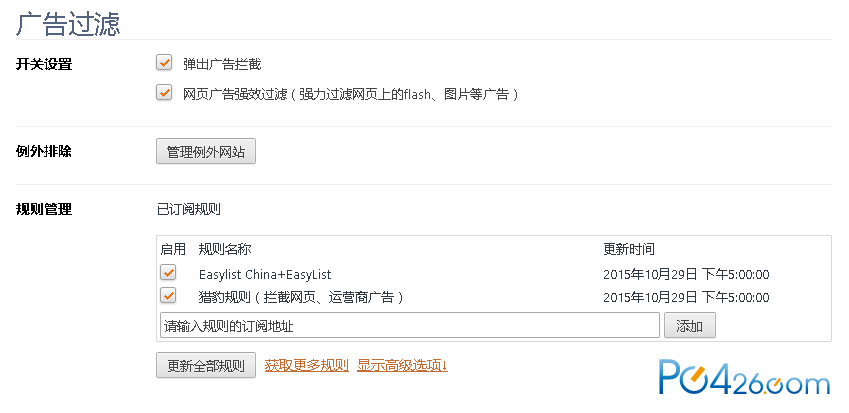Click the 添加 button
849x413 pixels.
690,325
